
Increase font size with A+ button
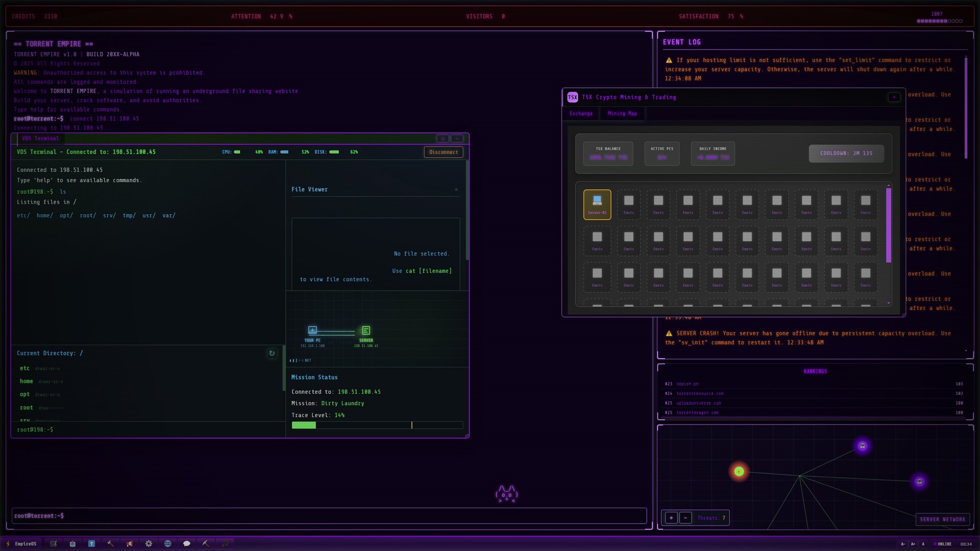[x=913, y=544]
